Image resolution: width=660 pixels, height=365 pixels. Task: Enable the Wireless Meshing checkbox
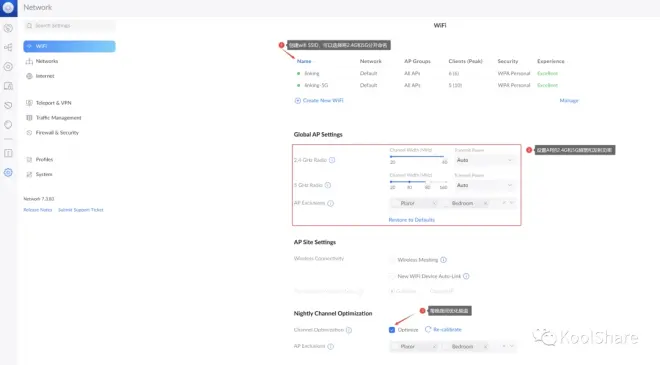(x=392, y=260)
